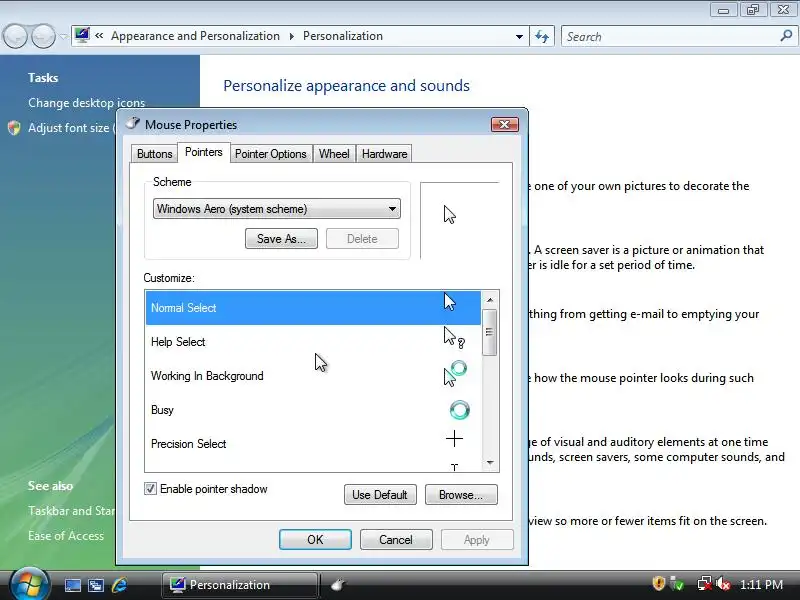Click the Working In Background cursor icon

click(x=455, y=373)
